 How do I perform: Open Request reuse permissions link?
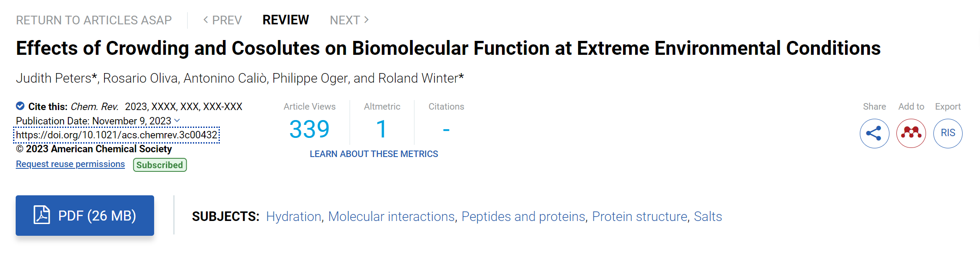71,164
